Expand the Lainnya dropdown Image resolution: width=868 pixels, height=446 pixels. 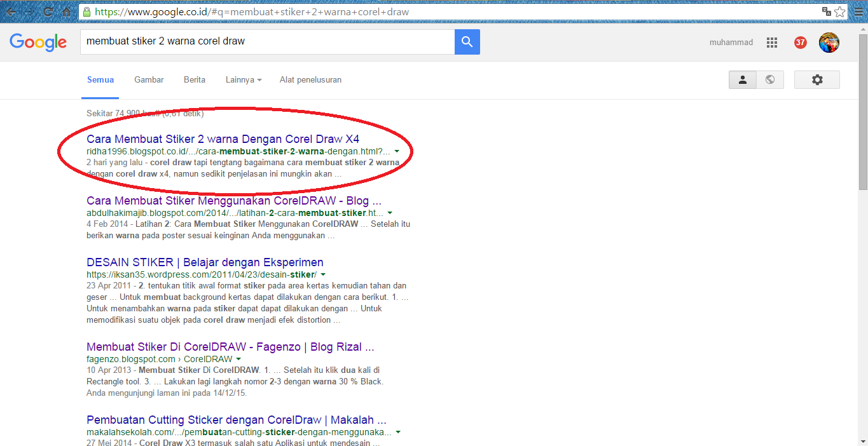[x=244, y=80]
